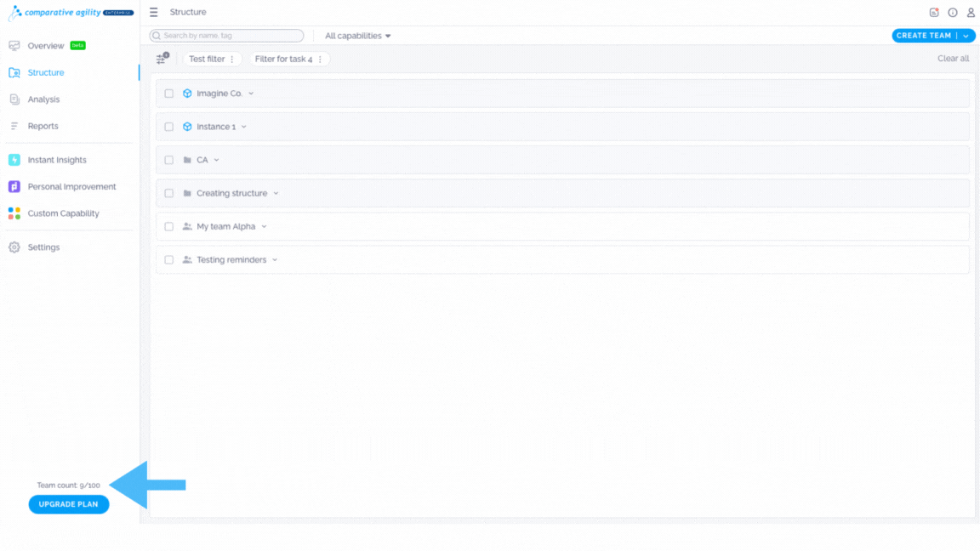This screenshot has width=980, height=551.
Task: Select the Imagine Co. row name
Action: point(219,93)
